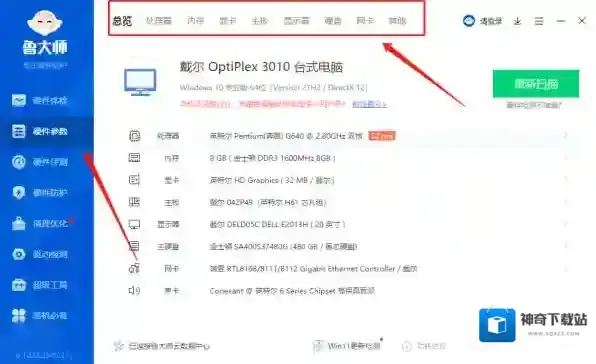Click the desktop computer icon beside OptiPlex title
This screenshot has height=364, width=596.
point(140,82)
